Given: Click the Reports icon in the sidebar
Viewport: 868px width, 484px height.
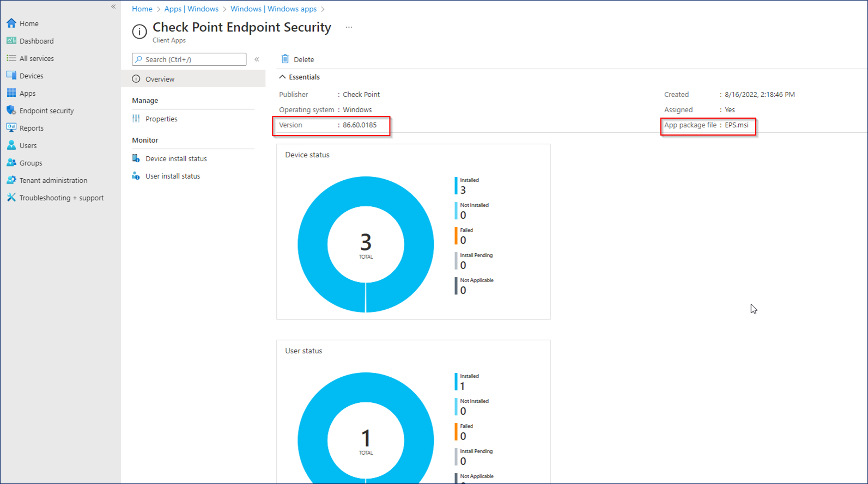Looking at the screenshot, I should click(11, 128).
